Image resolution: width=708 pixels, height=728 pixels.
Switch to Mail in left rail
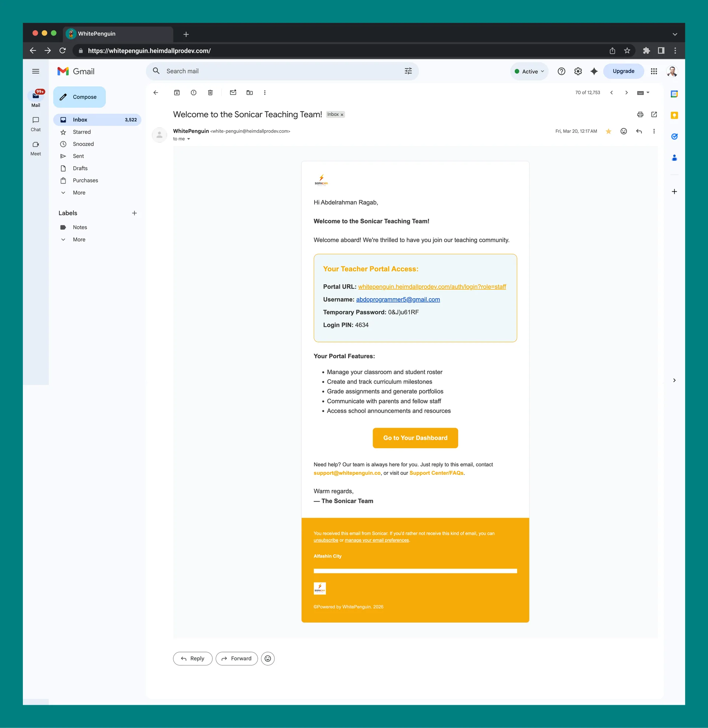(x=36, y=98)
